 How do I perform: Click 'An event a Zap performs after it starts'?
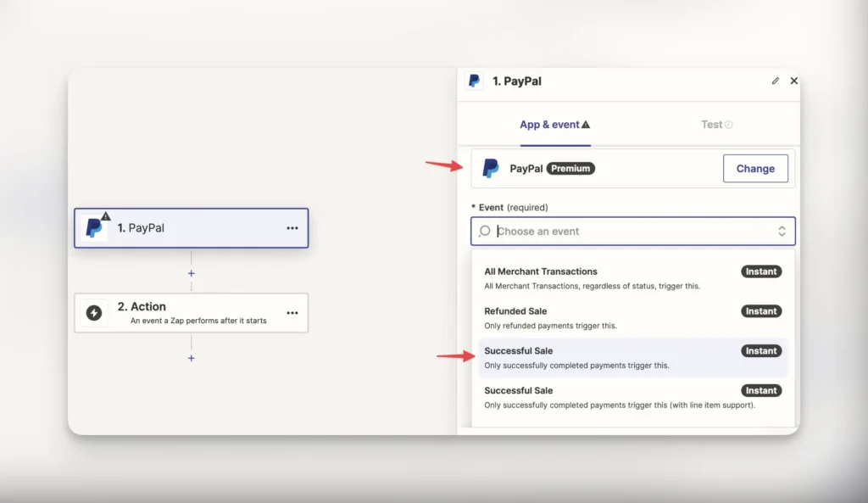tap(198, 321)
